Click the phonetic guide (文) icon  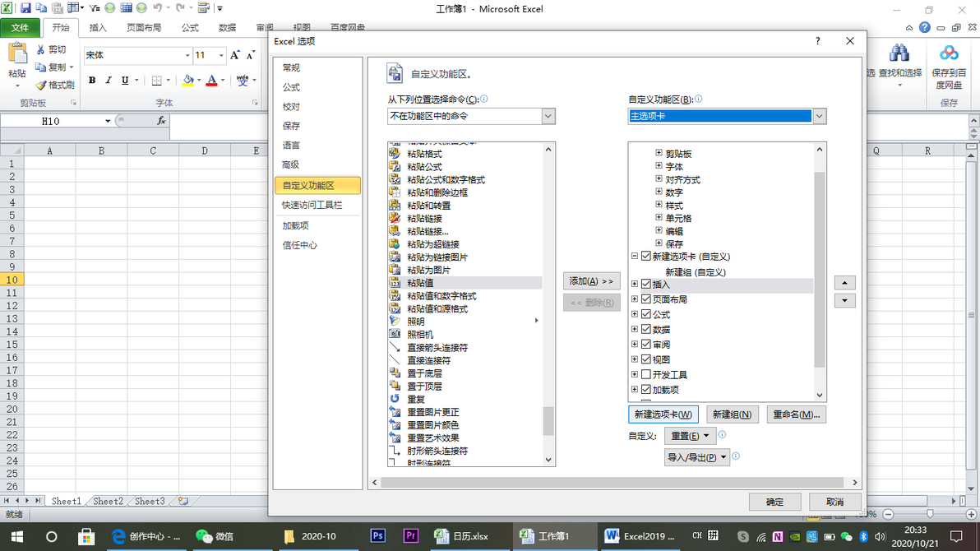click(x=242, y=80)
